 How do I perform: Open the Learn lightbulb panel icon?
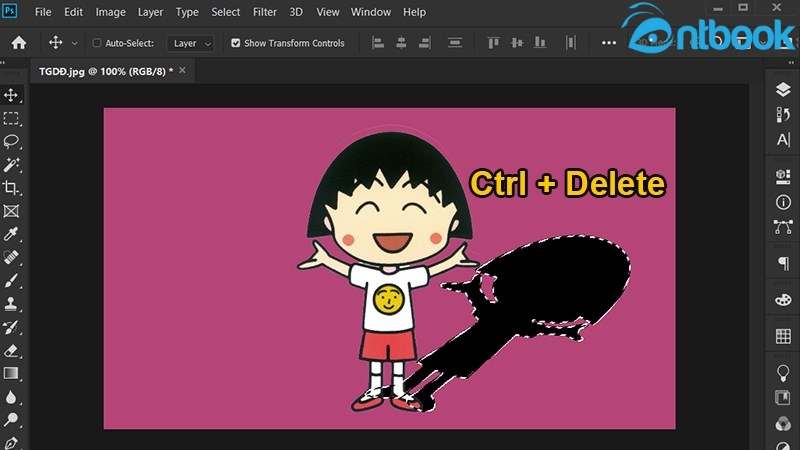(783, 373)
